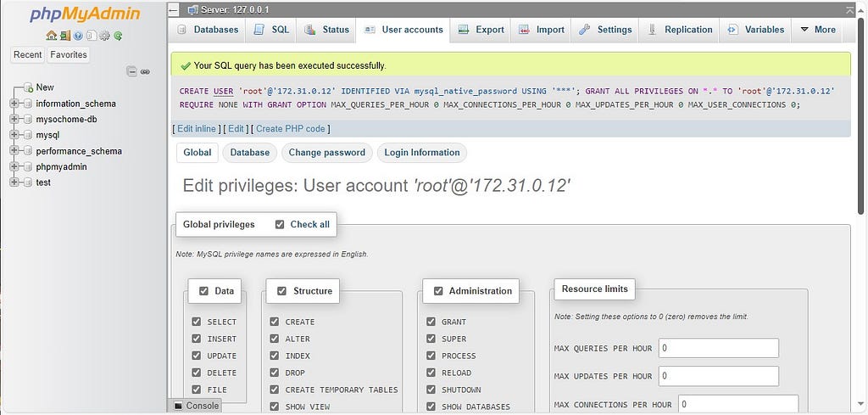Click database icon beside mysql
868x415 pixels.
tap(27, 135)
